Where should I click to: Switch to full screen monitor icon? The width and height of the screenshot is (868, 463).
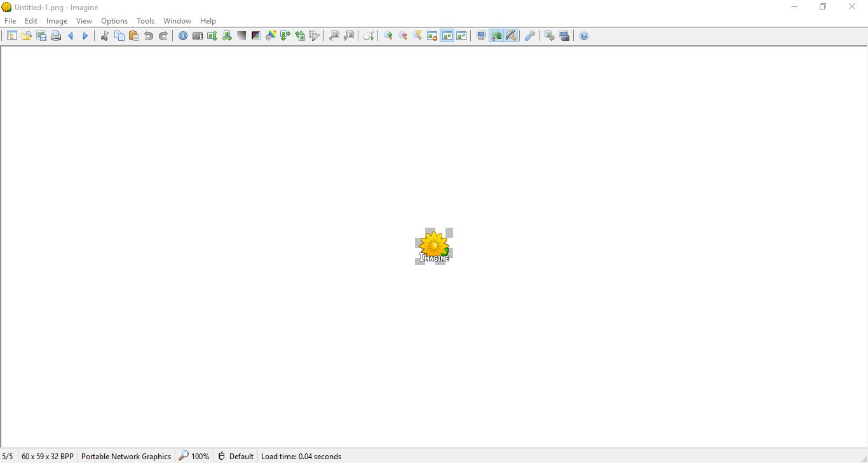coord(481,36)
